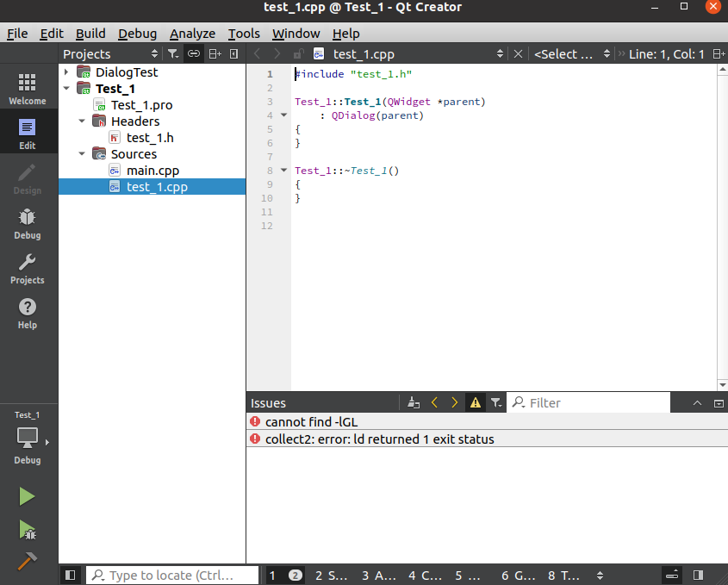This screenshot has height=585, width=728.
Task: Toggle Synchronize with Editor in Projects panel
Action: [193, 53]
